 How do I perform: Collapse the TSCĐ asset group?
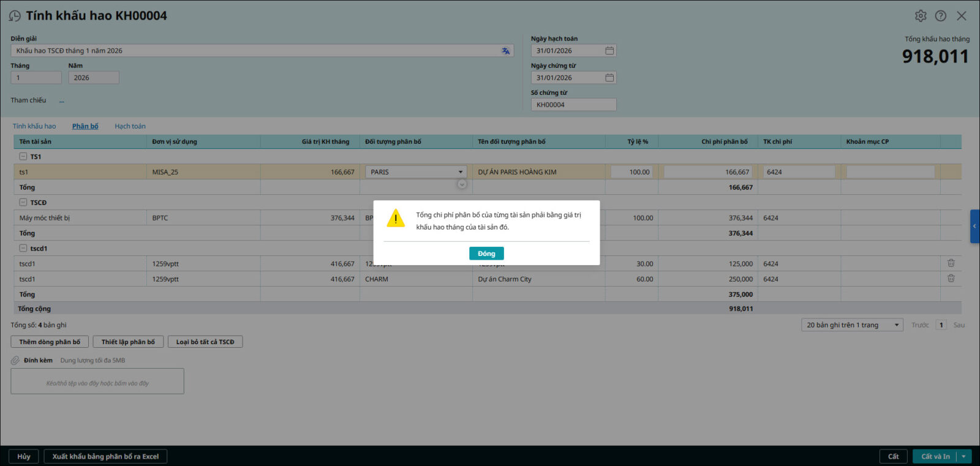(23, 203)
